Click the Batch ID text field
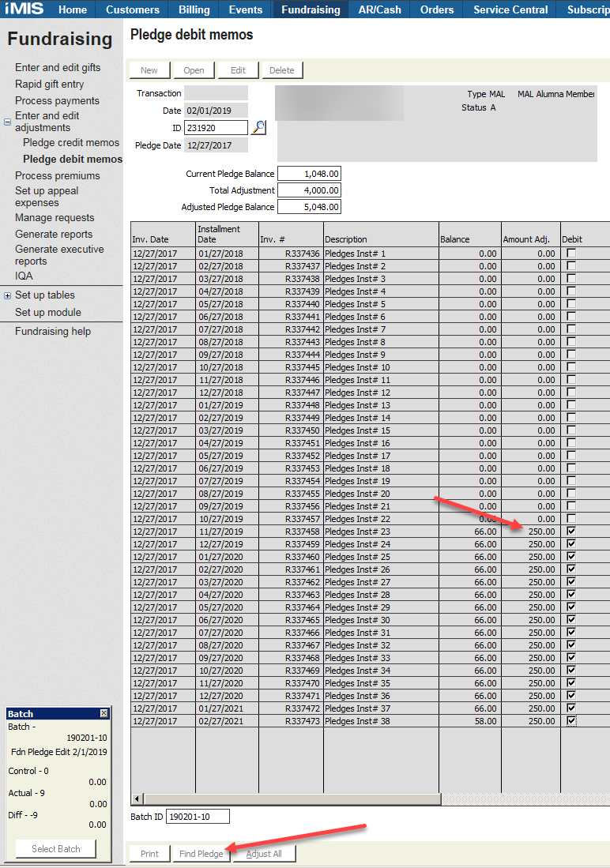 198,817
